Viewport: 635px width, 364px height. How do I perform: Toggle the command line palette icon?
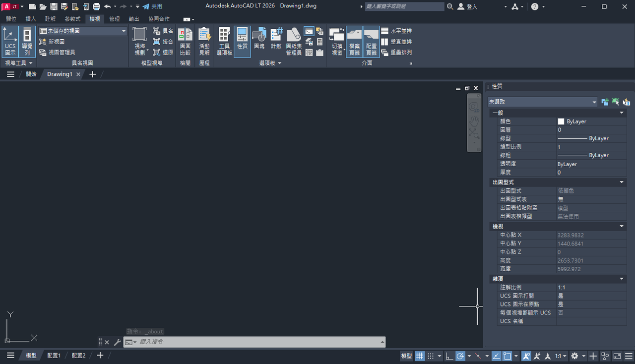coord(309,31)
